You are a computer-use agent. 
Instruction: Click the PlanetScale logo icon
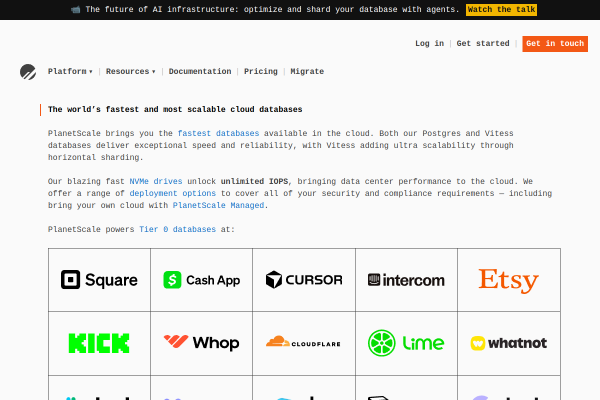point(28,72)
